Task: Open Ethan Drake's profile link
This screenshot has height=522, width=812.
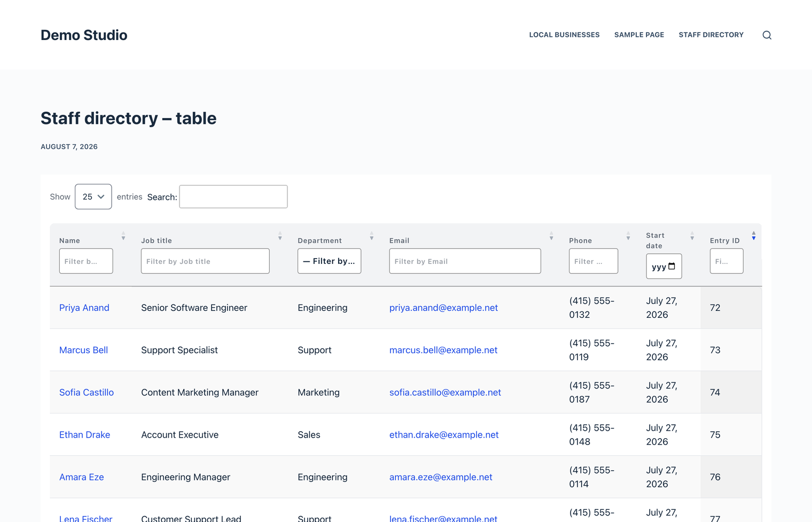Action: (x=84, y=435)
